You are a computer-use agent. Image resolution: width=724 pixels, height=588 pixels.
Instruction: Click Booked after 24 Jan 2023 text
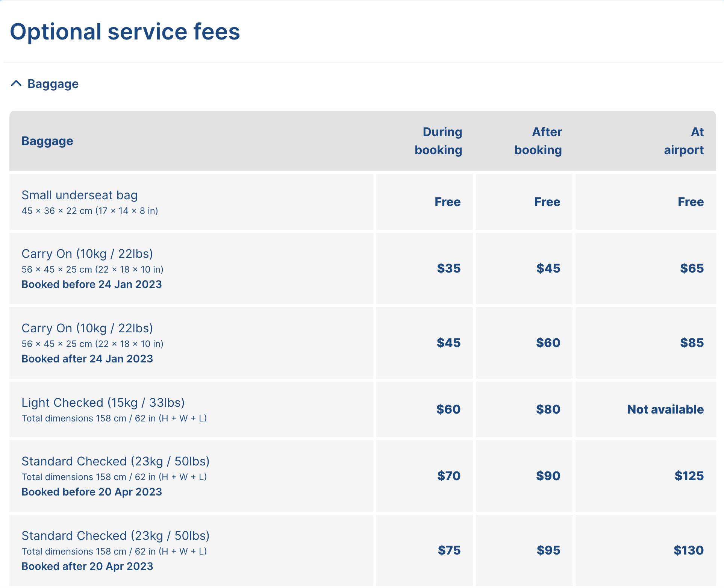(x=87, y=359)
